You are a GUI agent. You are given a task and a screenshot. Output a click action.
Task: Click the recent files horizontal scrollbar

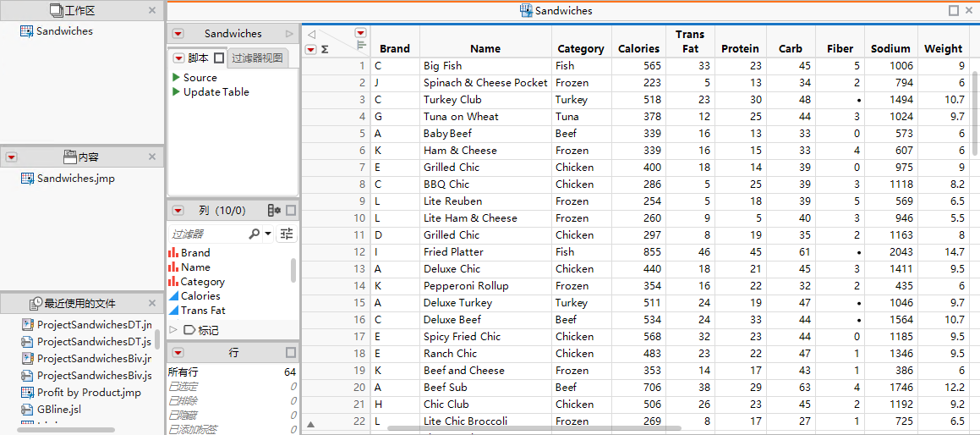click(x=65, y=429)
